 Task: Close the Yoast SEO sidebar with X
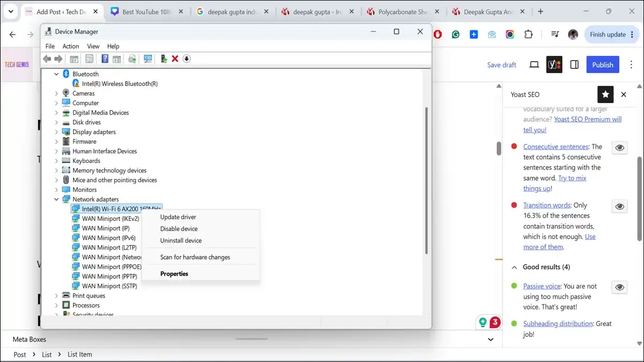pyautogui.click(x=624, y=94)
